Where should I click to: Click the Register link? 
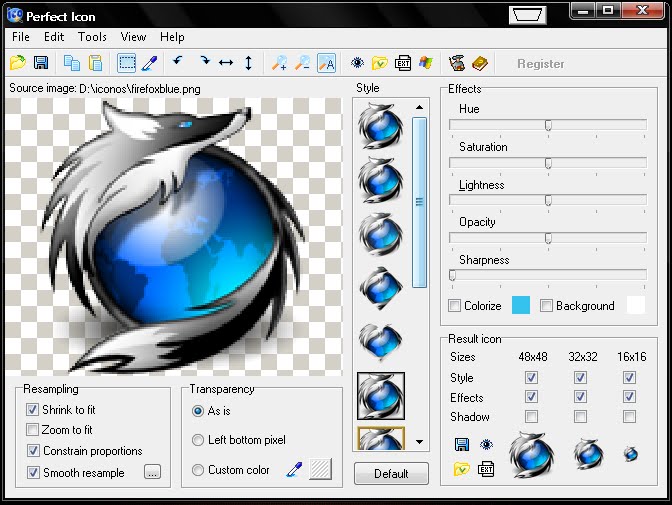coord(540,63)
